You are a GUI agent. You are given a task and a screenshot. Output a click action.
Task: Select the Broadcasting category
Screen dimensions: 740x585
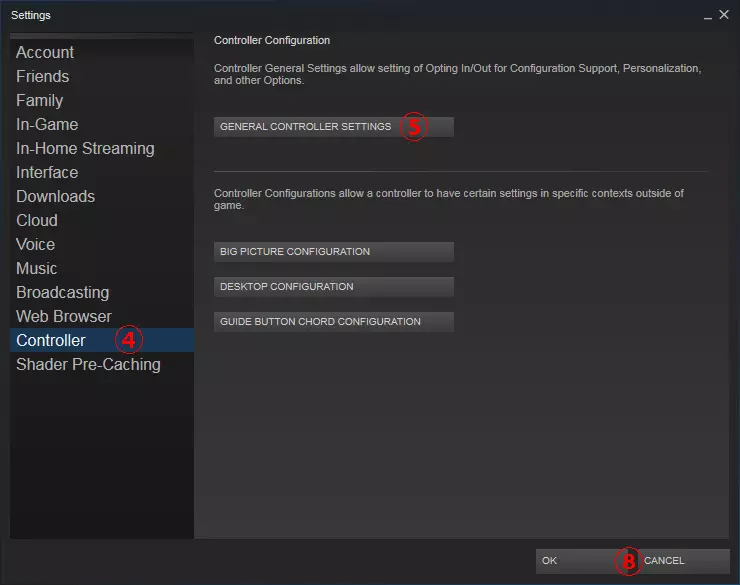102,292
